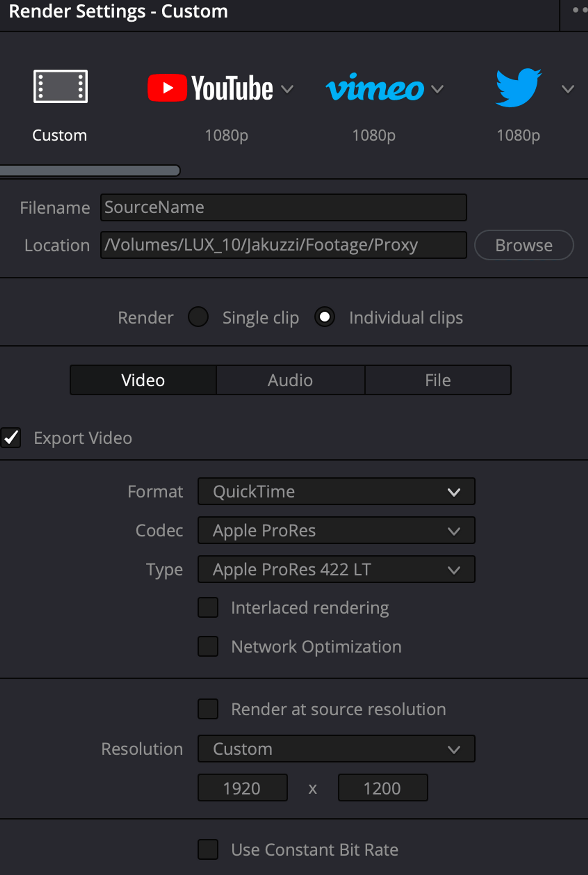Image resolution: width=588 pixels, height=875 pixels.
Task: Click the Browse button for location
Action: (524, 245)
